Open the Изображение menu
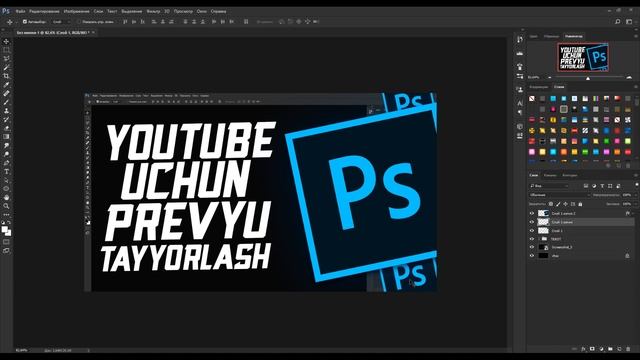 pos(77,11)
